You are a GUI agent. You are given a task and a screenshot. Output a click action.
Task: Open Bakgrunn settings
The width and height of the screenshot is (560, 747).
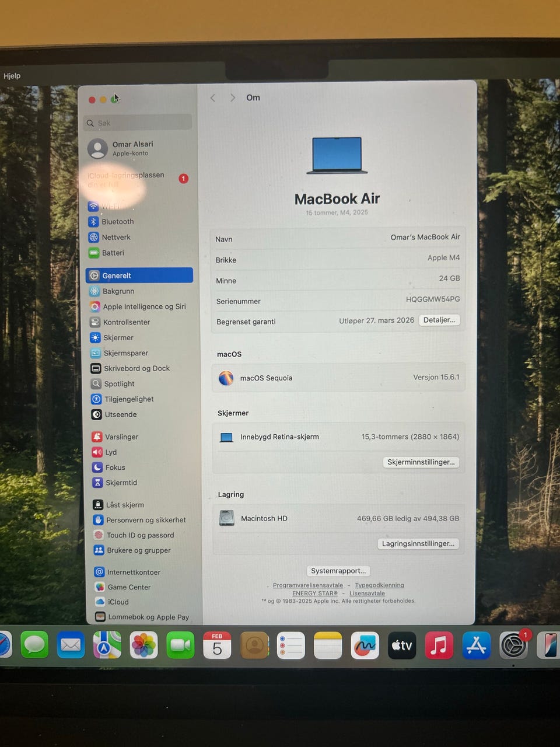click(112, 291)
